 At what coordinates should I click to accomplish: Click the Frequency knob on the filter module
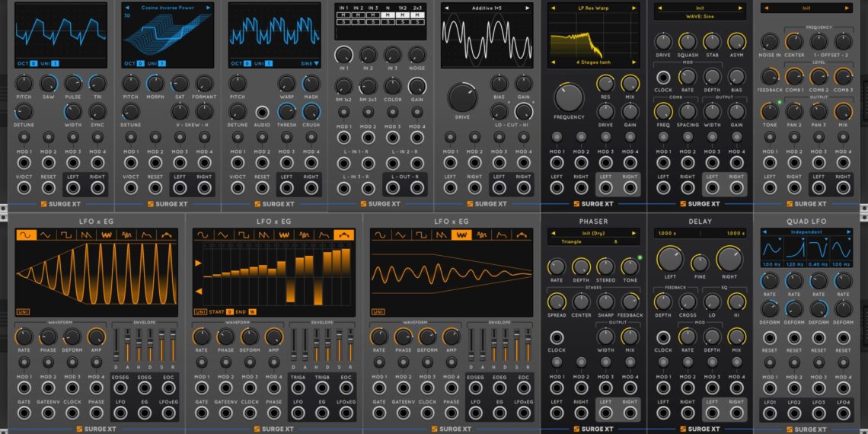(569, 97)
